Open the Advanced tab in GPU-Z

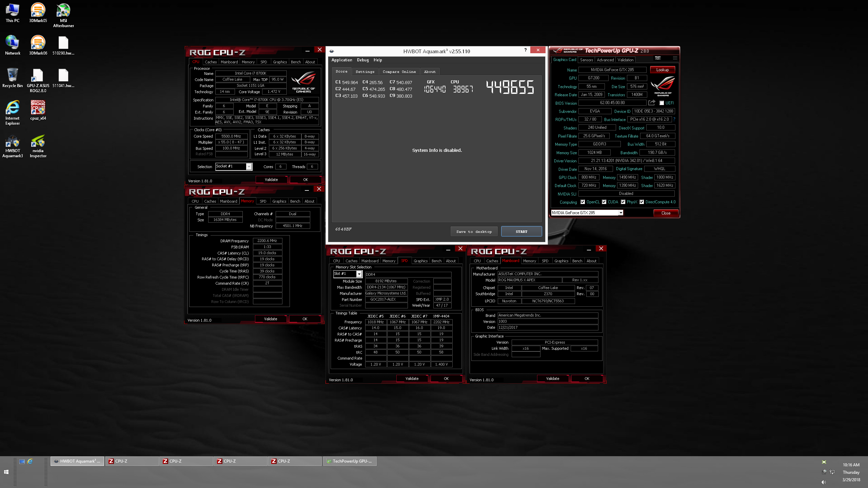605,60
